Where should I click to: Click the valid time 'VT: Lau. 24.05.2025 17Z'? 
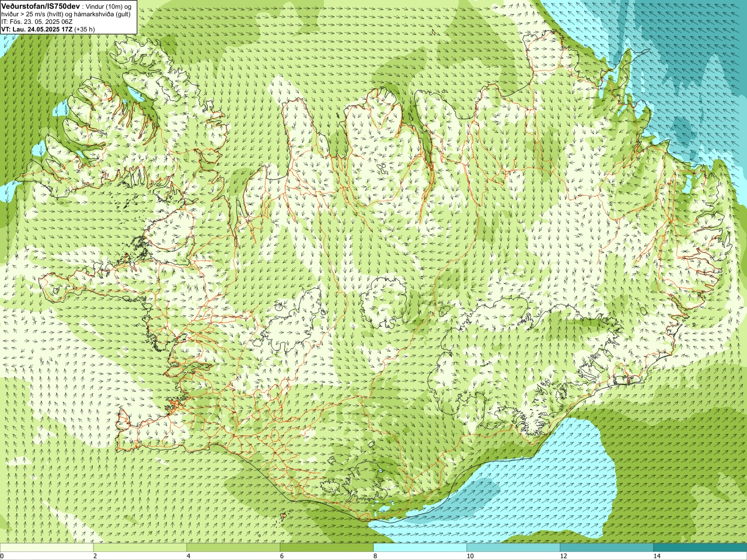coord(36,29)
